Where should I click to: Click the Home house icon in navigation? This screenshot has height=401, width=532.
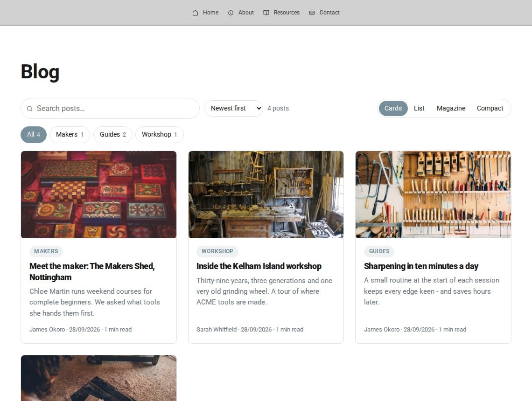point(195,13)
